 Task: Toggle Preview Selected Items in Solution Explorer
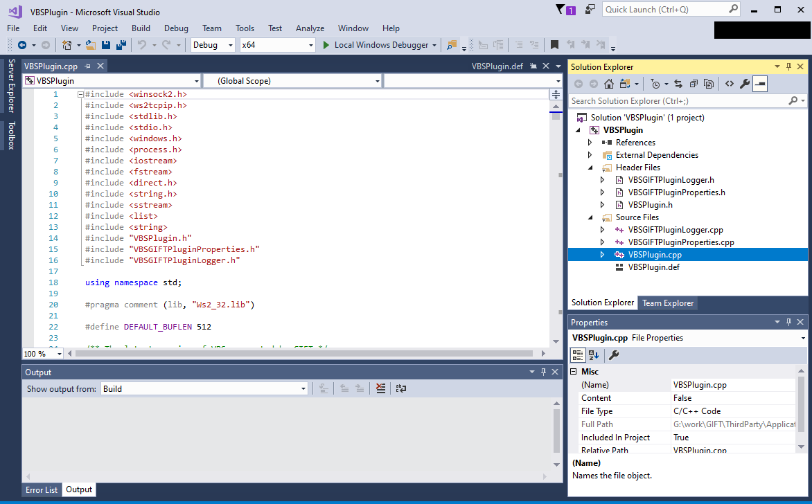click(760, 84)
